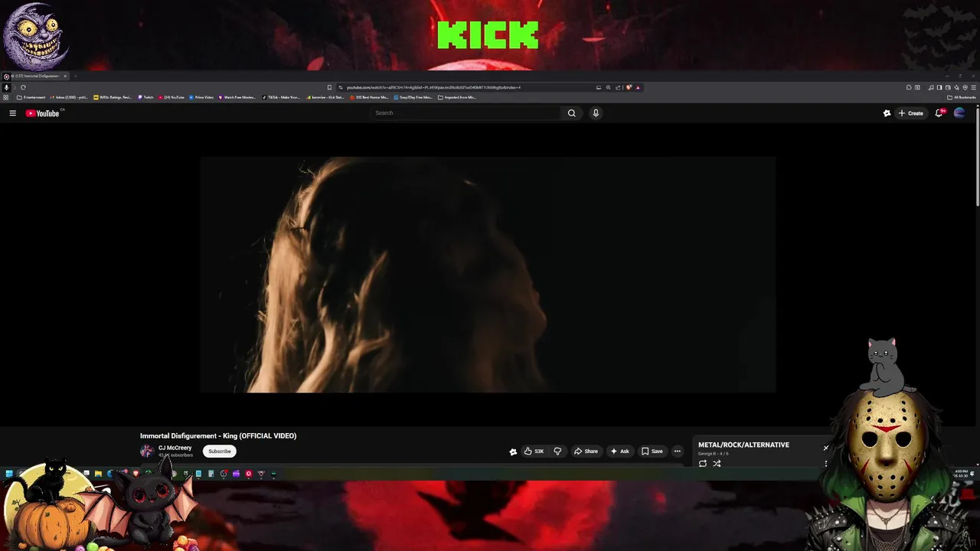This screenshot has width=980, height=551.
Task: Click the METAL/ROCK/ALTERNATIVE playlist title
Action: (743, 445)
